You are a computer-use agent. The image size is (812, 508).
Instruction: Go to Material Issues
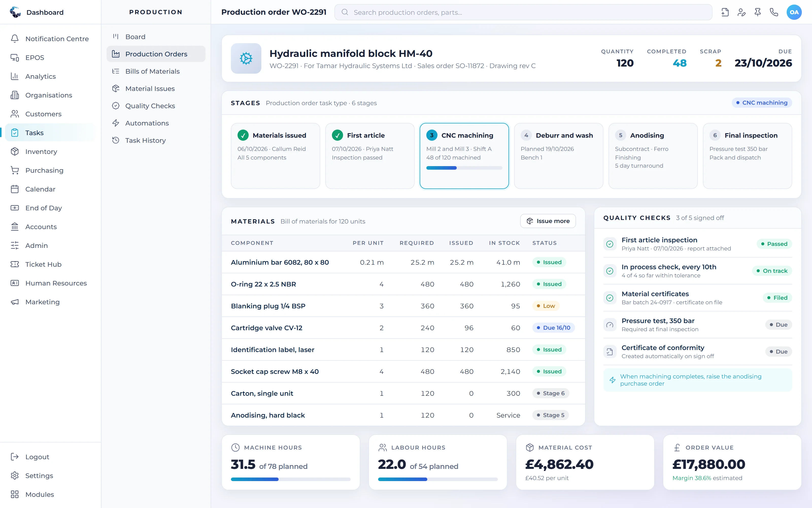tap(156, 88)
